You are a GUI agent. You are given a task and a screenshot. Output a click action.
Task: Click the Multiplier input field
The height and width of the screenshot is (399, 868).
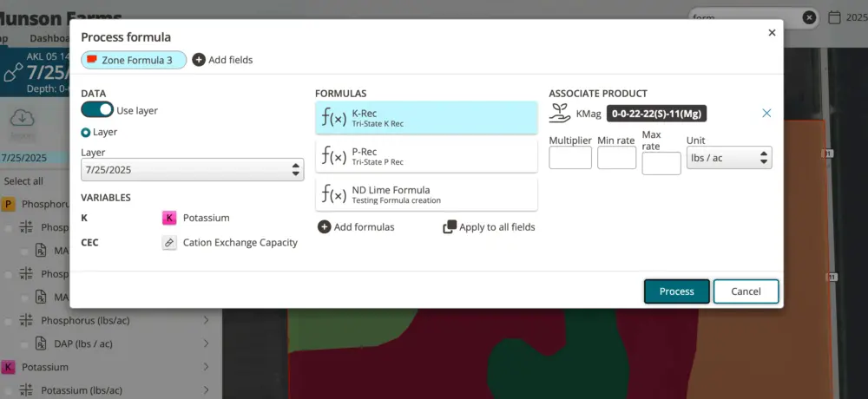coord(570,158)
